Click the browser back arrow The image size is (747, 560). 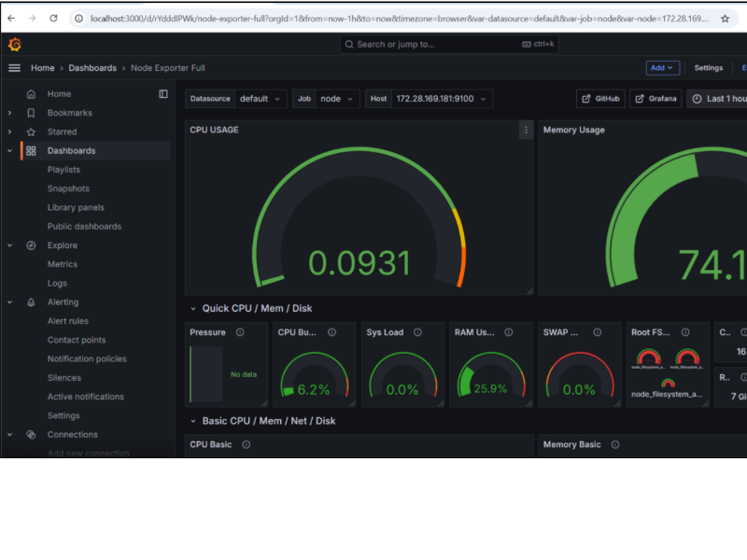[11, 18]
